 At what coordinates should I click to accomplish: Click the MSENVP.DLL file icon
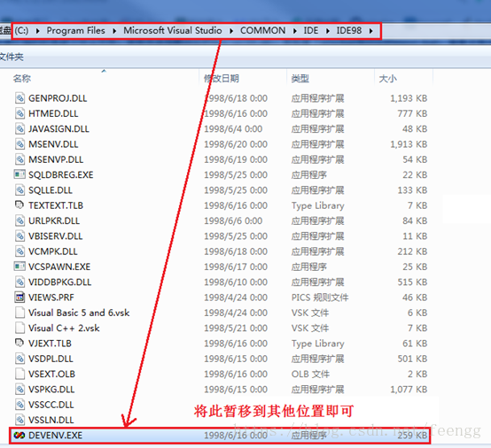click(19, 159)
